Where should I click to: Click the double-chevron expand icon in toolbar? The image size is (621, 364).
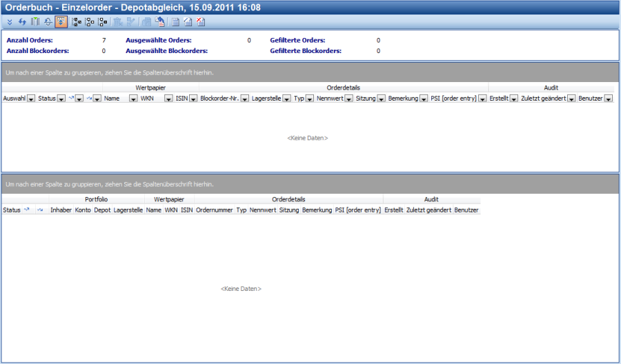10,21
